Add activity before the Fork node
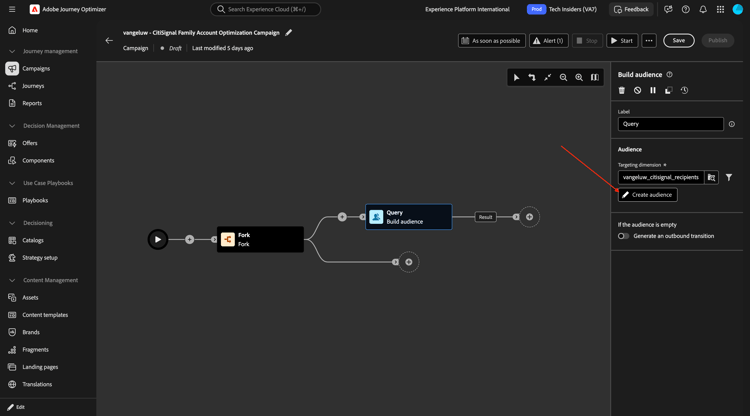Viewport: 750px width, 416px height. [189, 240]
